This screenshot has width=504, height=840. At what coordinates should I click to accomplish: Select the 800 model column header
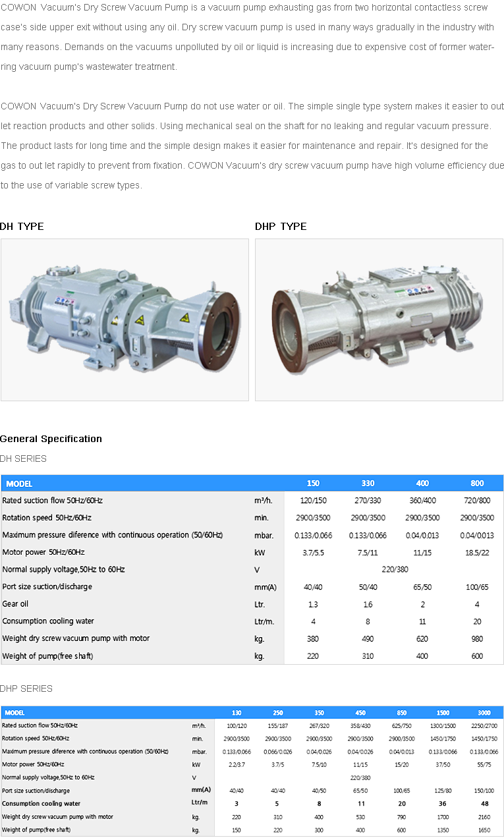click(x=477, y=484)
